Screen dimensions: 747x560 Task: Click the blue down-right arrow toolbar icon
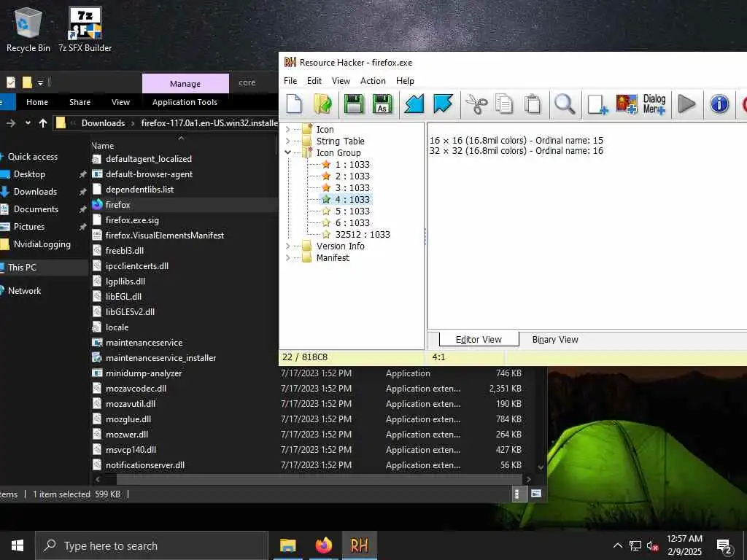(443, 104)
